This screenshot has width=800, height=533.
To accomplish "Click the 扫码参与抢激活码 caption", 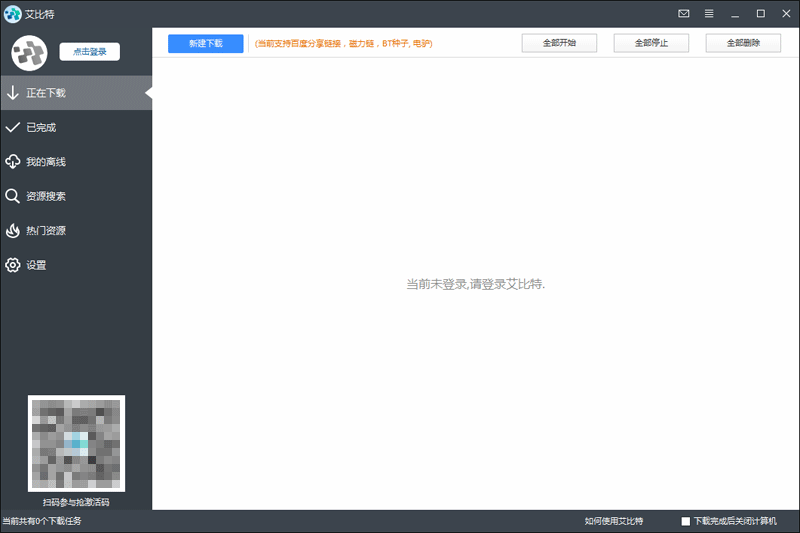I will point(76,502).
